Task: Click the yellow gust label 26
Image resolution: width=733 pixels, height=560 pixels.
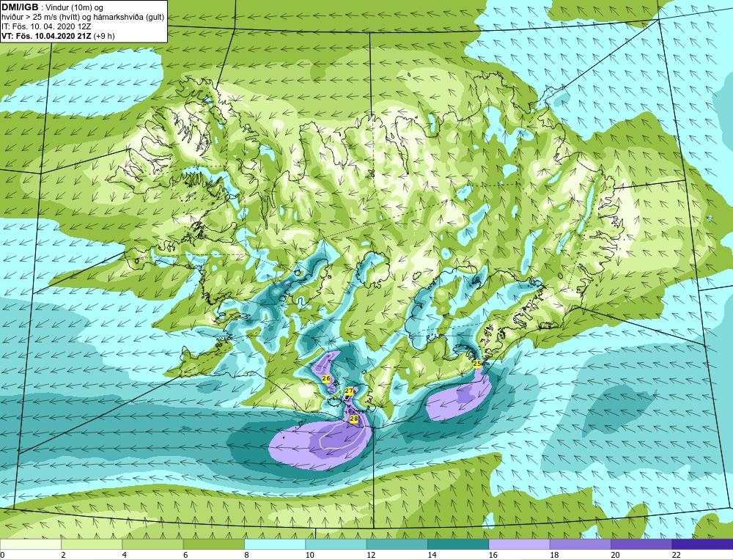Action: click(326, 378)
